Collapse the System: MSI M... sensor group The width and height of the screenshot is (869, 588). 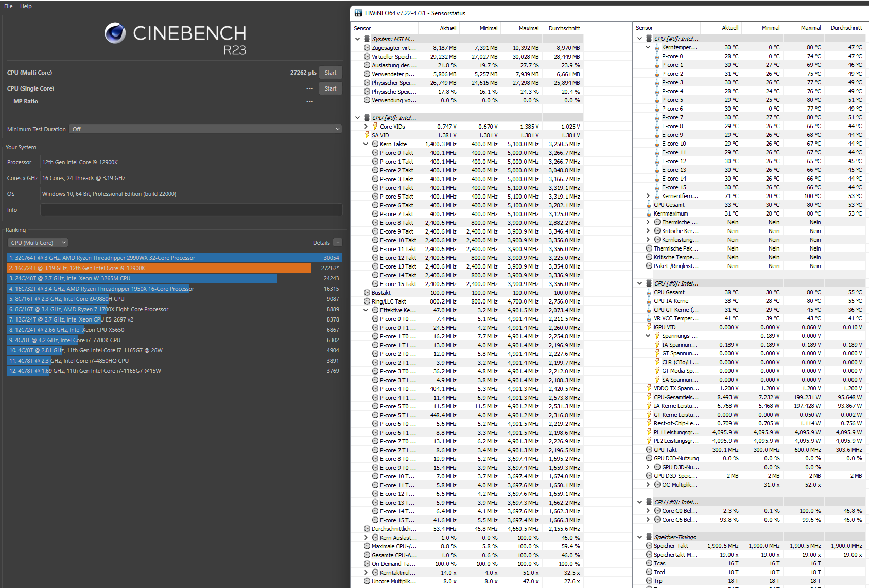tap(358, 39)
